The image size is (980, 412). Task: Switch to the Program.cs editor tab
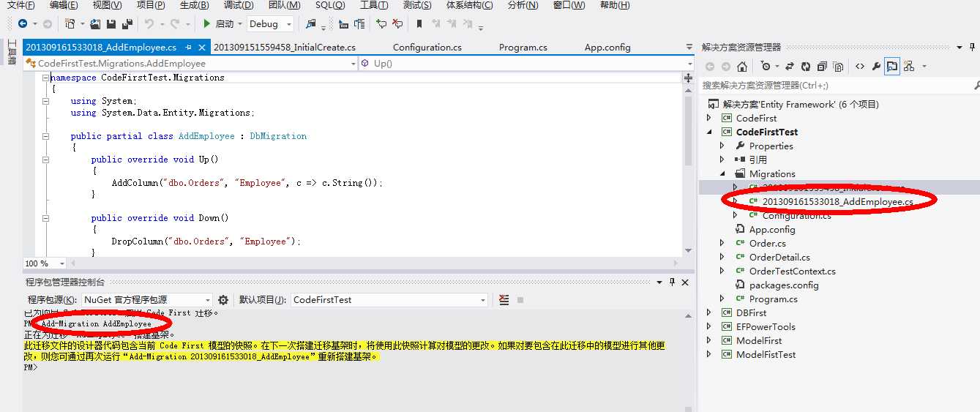[523, 48]
